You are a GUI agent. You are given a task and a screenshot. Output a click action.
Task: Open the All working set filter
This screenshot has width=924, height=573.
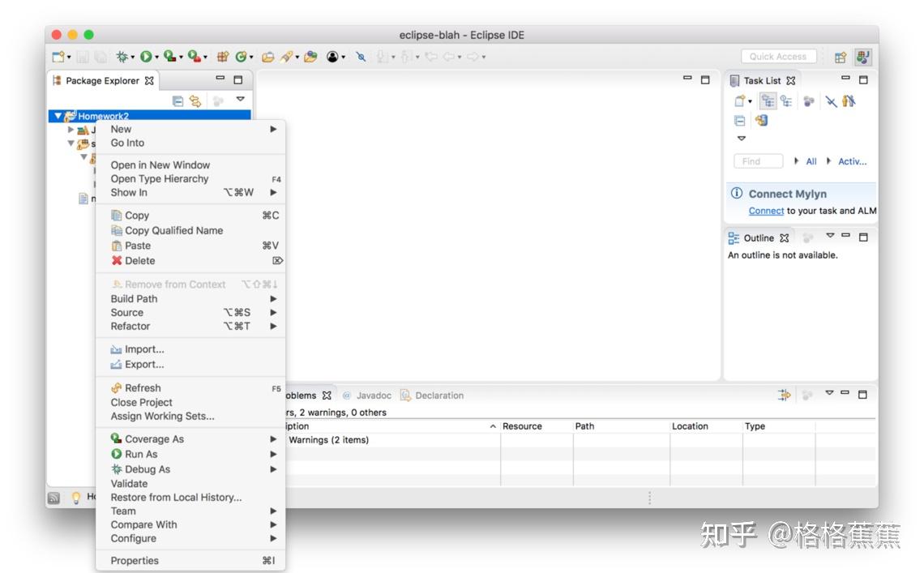811,161
